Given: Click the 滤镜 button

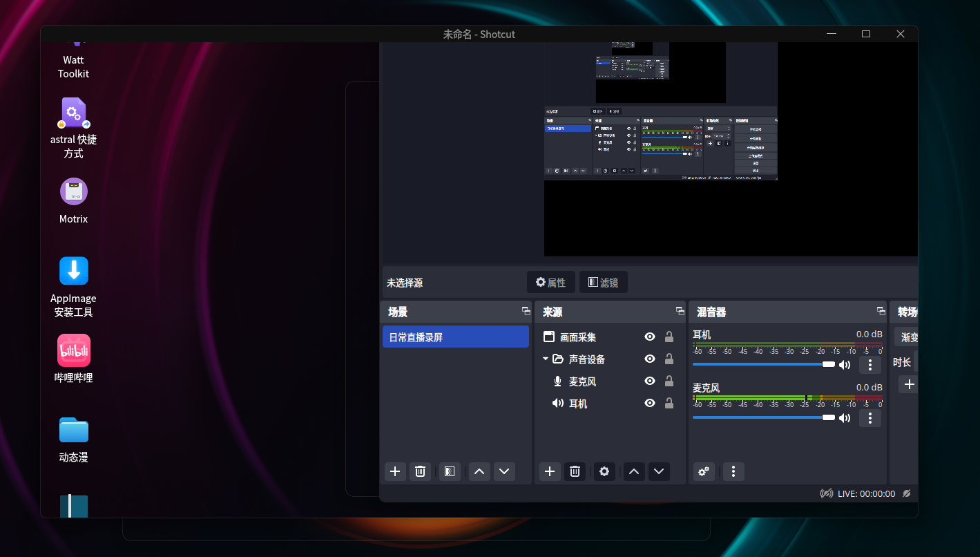Looking at the screenshot, I should click(603, 282).
